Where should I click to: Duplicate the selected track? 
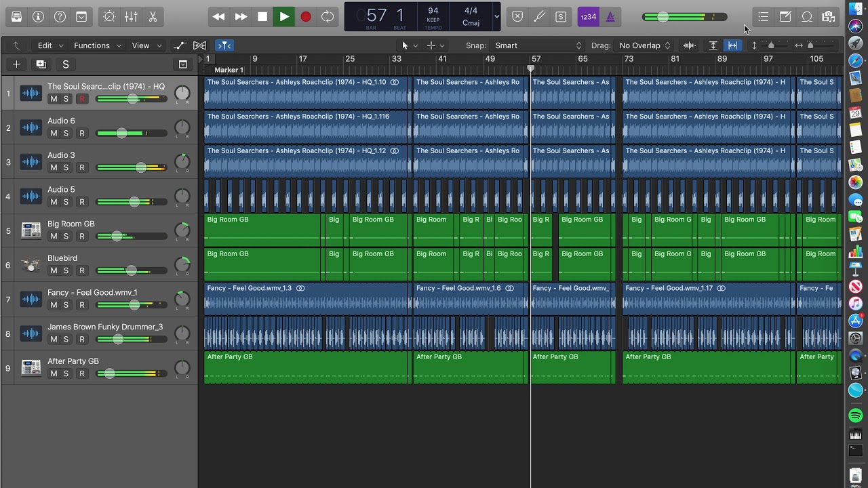(x=41, y=64)
